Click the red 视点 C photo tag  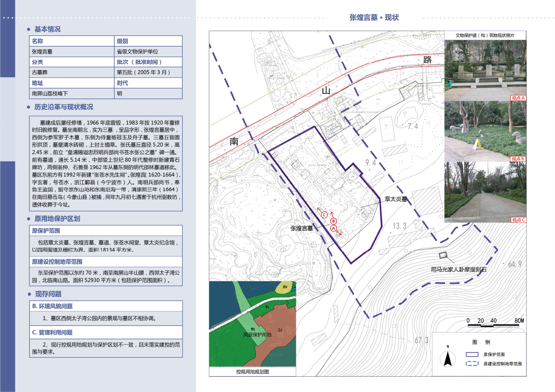click(x=518, y=220)
